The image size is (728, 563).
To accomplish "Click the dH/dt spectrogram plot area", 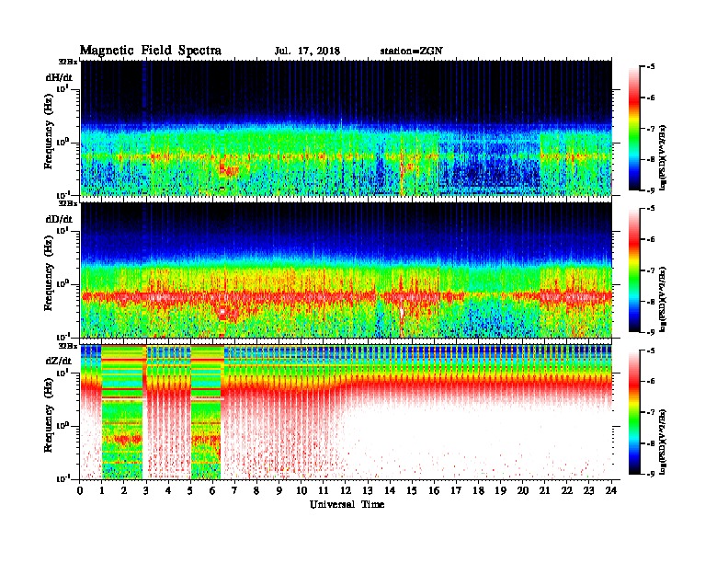I will [x=347, y=128].
